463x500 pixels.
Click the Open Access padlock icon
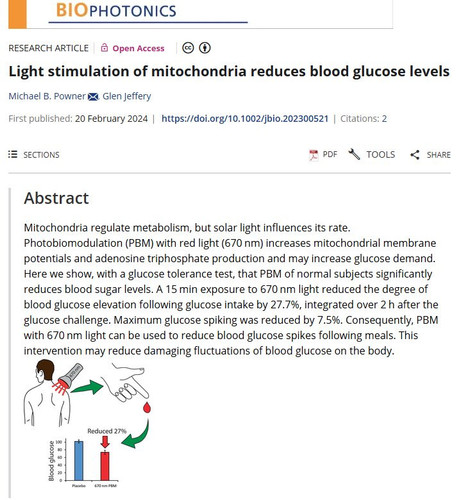point(104,48)
